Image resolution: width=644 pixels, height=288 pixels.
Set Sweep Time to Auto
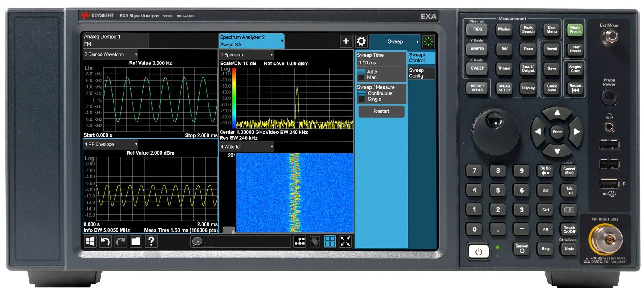pyautogui.click(x=367, y=72)
